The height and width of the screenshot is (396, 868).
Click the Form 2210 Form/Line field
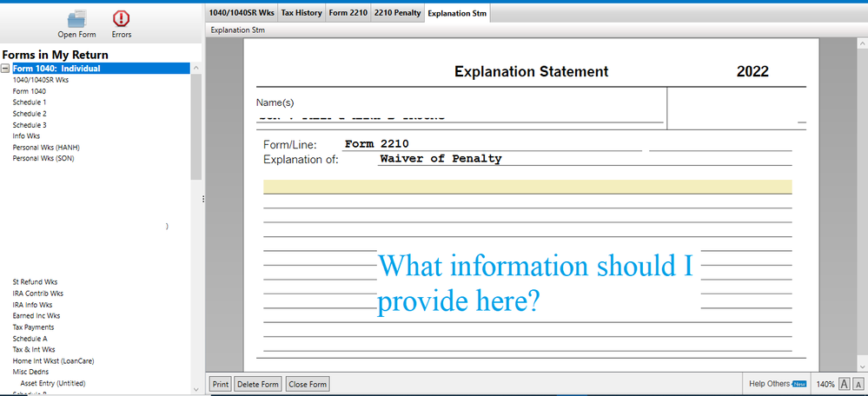(492, 144)
